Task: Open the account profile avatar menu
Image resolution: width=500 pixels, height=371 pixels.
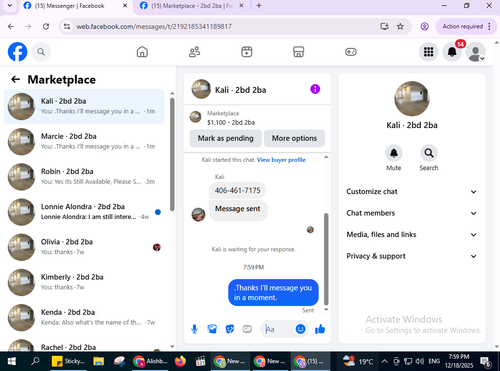Action: click(475, 52)
